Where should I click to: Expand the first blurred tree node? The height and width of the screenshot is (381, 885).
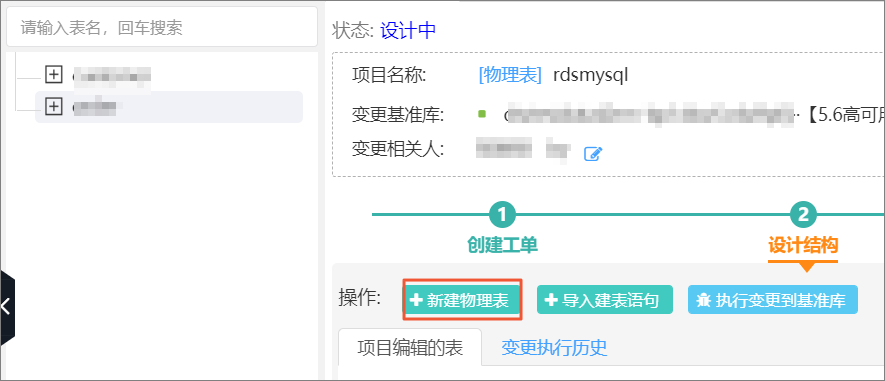pyautogui.click(x=53, y=74)
